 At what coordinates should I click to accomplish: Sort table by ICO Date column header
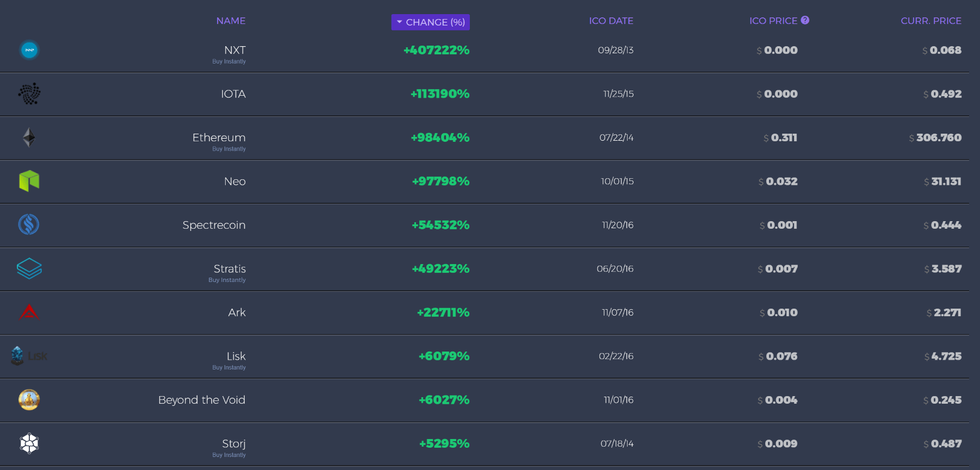[x=611, y=21]
